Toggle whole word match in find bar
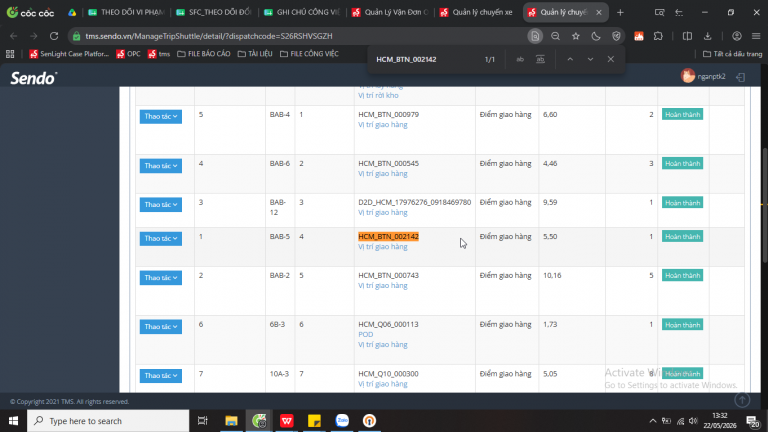Screen dimensions: 768x432 [540, 59]
